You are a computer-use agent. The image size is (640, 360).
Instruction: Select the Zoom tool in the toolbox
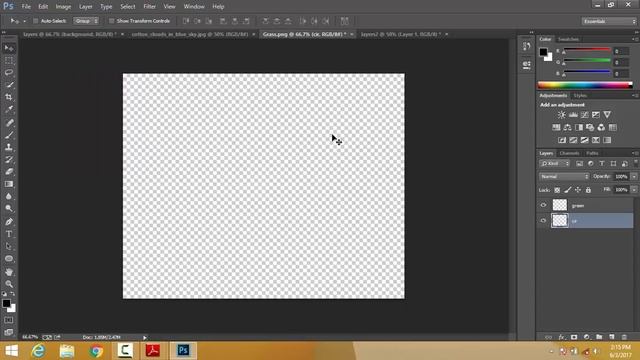point(9,284)
